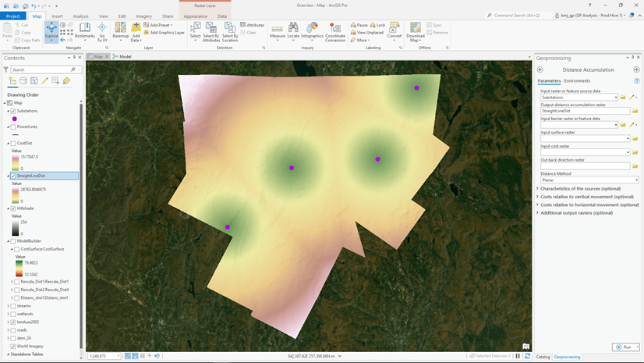This screenshot has width=644, height=363.
Task: Activate the Select features tool
Action: pyautogui.click(x=196, y=32)
